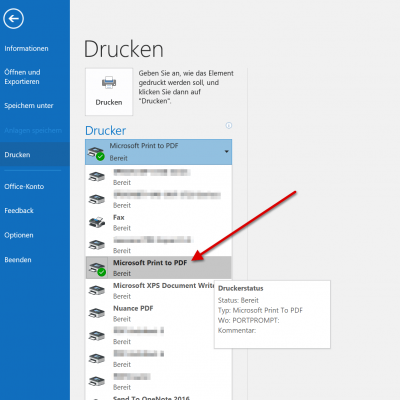Click the Microsoft XPS Document Writer printer icon
This screenshot has width=400, height=400.
[97, 290]
